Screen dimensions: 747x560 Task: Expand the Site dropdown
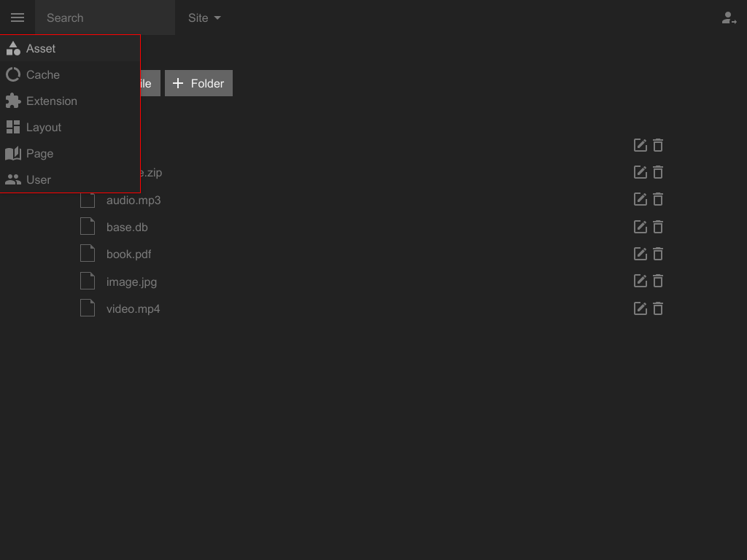pos(204,18)
